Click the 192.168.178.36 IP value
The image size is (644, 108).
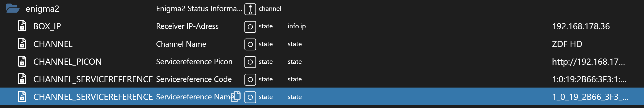(x=581, y=26)
